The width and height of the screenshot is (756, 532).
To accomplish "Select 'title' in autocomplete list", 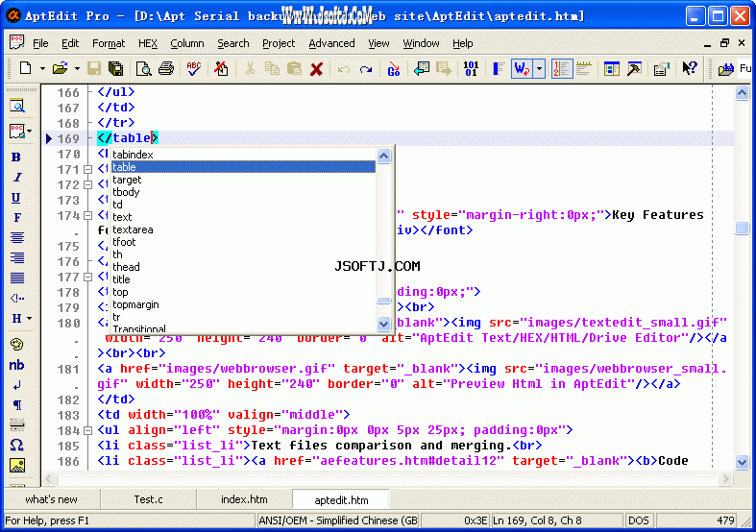I will [243, 279].
